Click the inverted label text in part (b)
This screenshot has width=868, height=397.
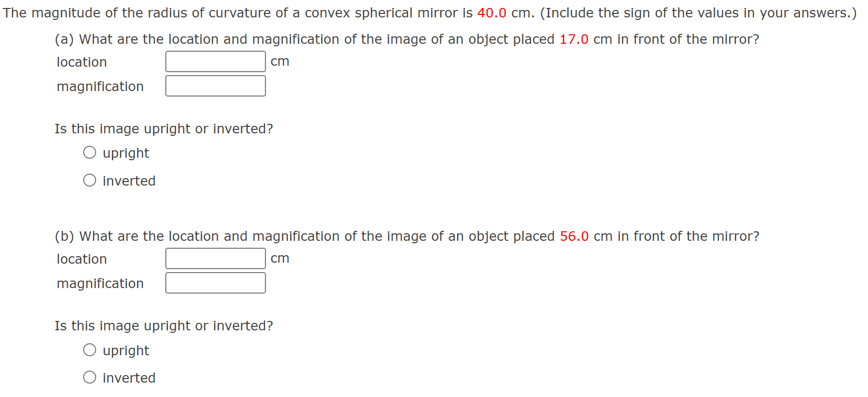coord(128,378)
